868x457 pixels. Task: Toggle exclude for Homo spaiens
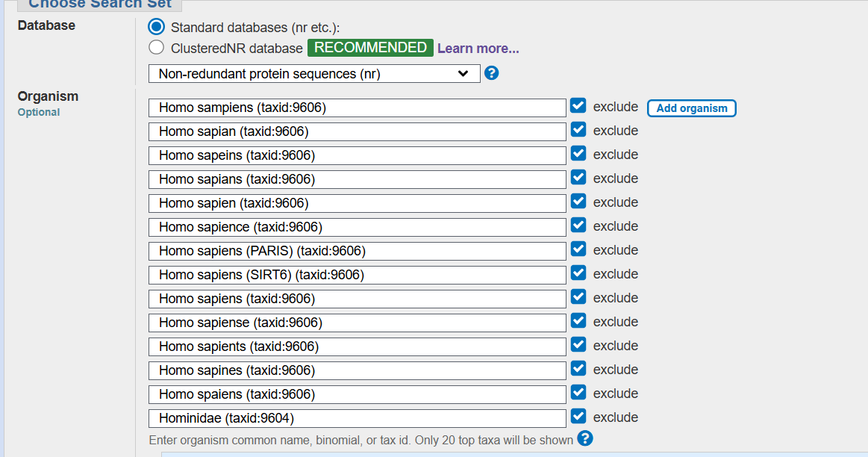tap(578, 392)
